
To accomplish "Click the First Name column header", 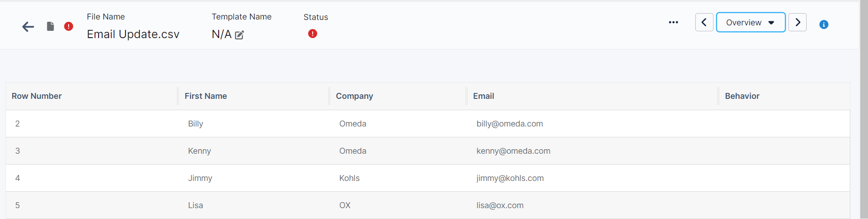I will tap(206, 96).
